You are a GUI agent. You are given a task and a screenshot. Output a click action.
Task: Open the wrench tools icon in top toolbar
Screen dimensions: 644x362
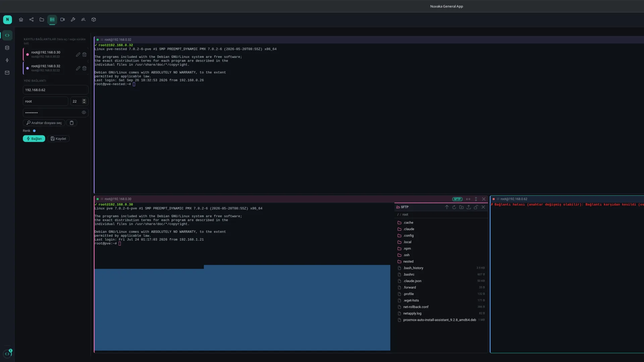pos(73,19)
